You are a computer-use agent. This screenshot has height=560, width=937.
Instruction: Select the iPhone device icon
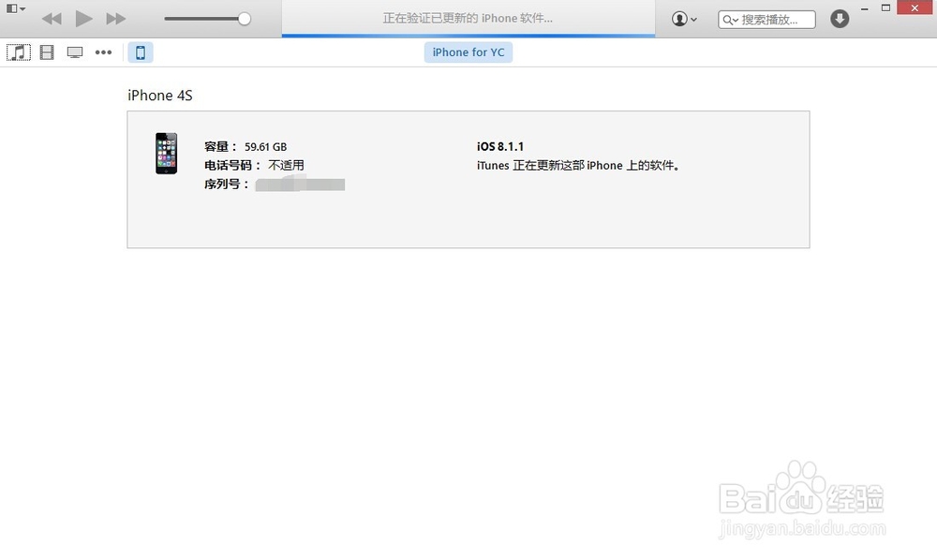pyautogui.click(x=141, y=52)
